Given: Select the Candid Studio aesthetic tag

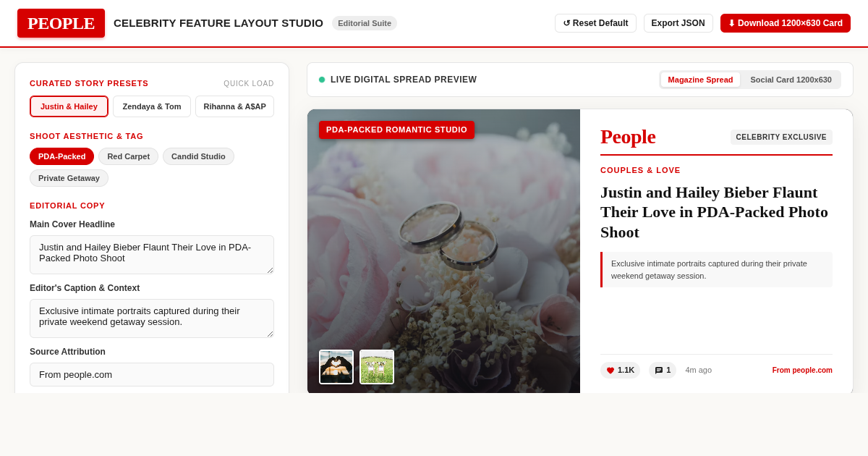Looking at the screenshot, I should (198, 156).
